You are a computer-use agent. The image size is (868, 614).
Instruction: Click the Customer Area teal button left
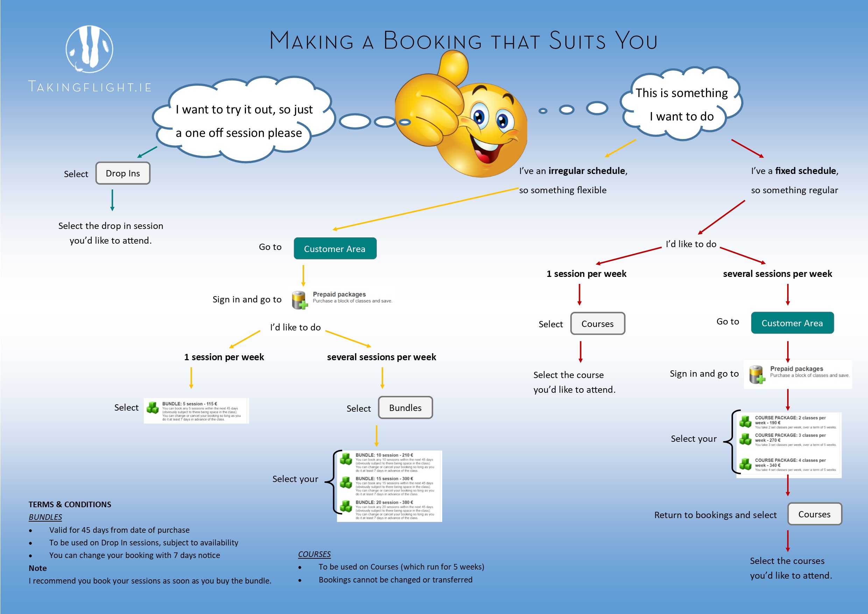pos(339,246)
